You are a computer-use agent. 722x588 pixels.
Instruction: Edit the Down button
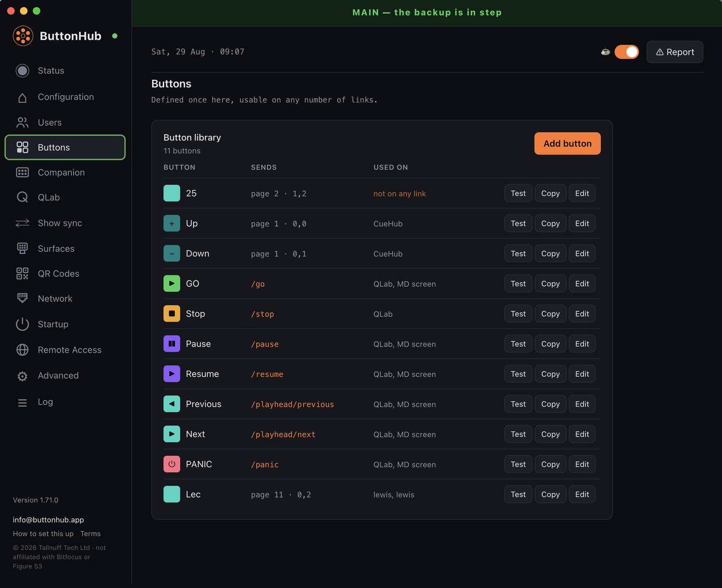[x=582, y=254]
